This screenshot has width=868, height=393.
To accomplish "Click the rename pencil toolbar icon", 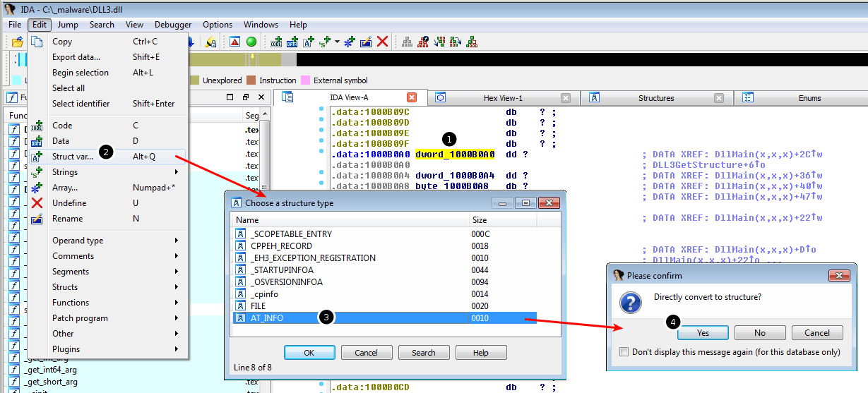I will [x=365, y=42].
